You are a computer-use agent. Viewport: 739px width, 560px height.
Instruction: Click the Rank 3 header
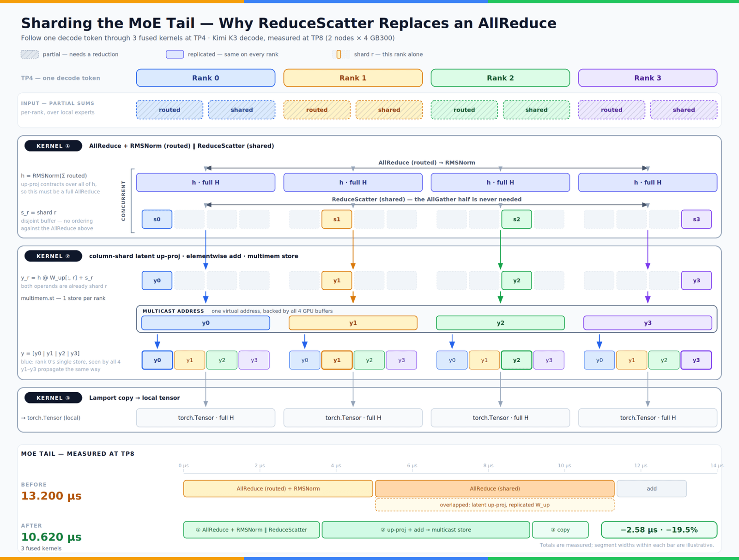648,78
